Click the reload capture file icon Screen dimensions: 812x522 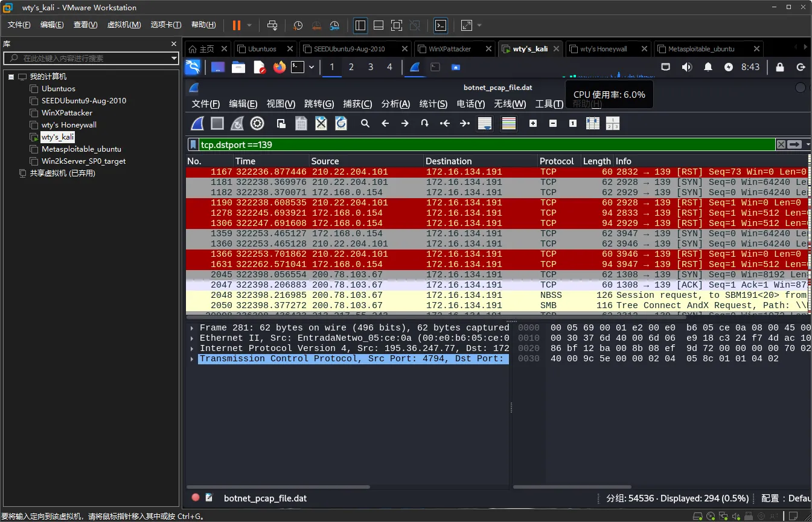click(x=341, y=124)
